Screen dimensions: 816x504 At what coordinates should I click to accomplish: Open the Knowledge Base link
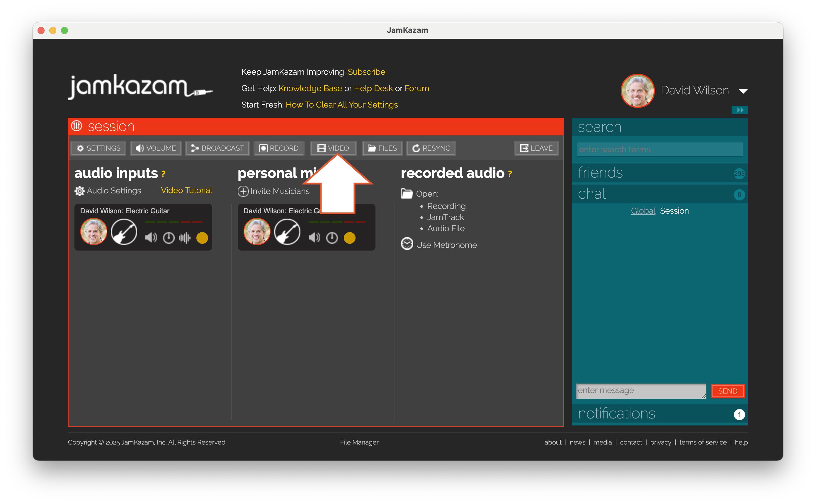(x=310, y=88)
